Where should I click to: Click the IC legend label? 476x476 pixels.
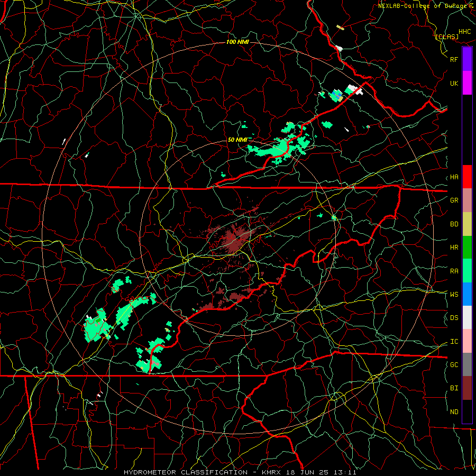pos(454,342)
